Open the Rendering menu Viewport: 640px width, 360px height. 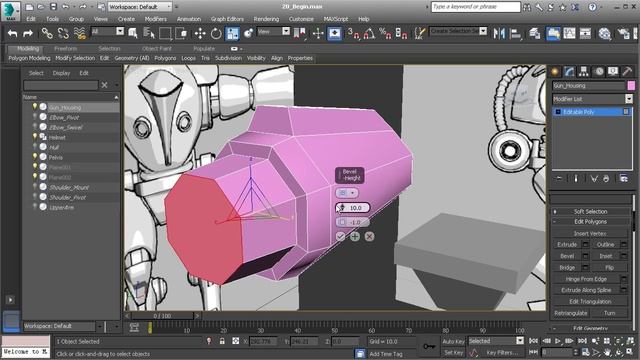click(x=266, y=19)
